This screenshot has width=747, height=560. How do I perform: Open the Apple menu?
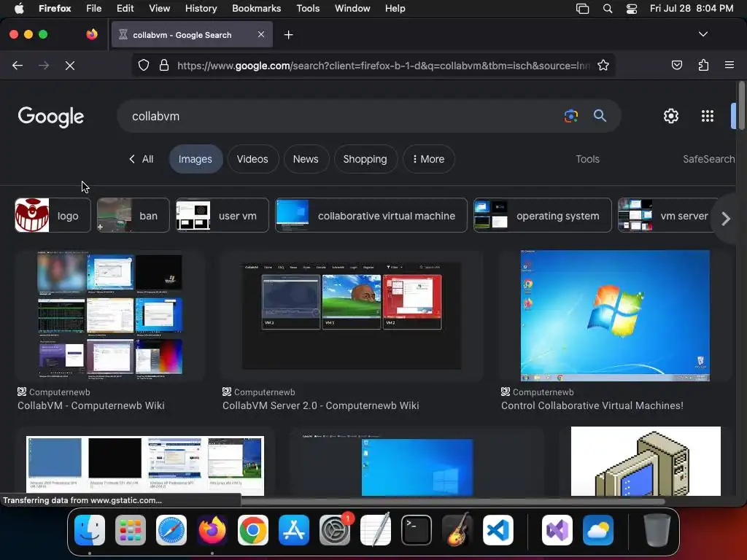tap(19, 9)
